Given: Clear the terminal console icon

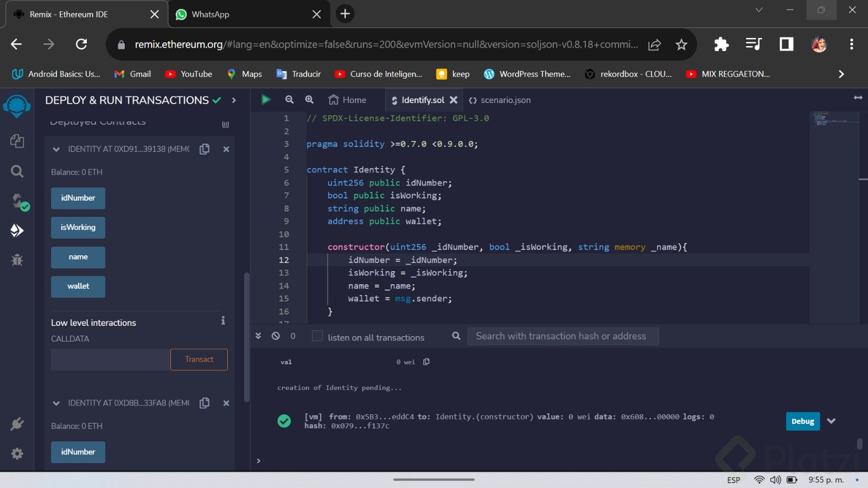Looking at the screenshot, I should tap(276, 336).
